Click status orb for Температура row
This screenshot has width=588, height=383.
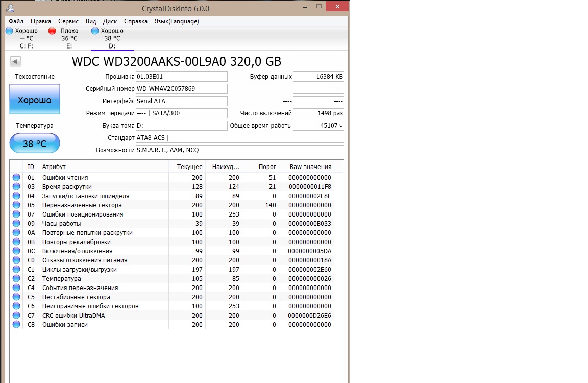tap(16, 278)
